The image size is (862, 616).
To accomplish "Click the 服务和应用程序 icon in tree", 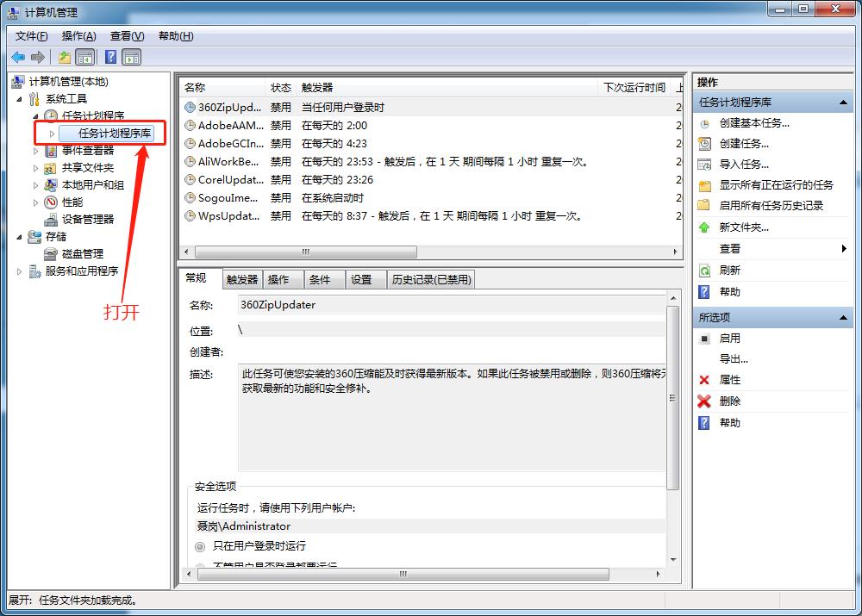I will click(34, 271).
